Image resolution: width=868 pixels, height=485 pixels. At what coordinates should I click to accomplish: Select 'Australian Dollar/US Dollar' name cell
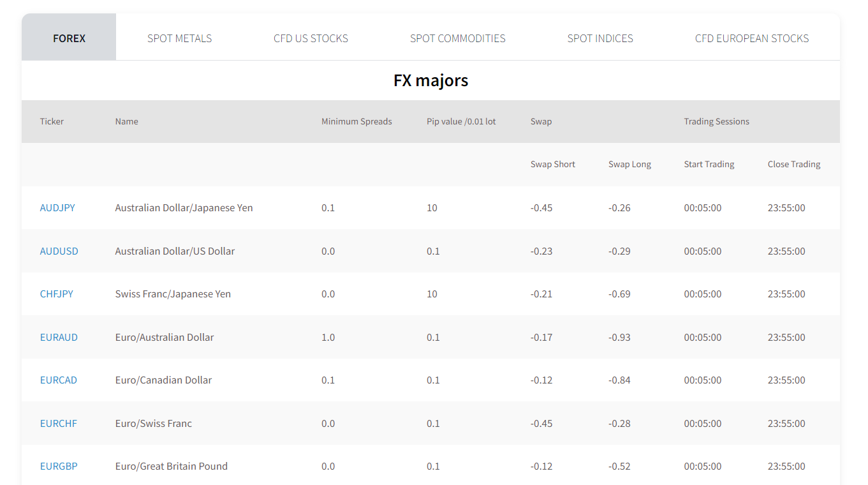click(x=175, y=251)
